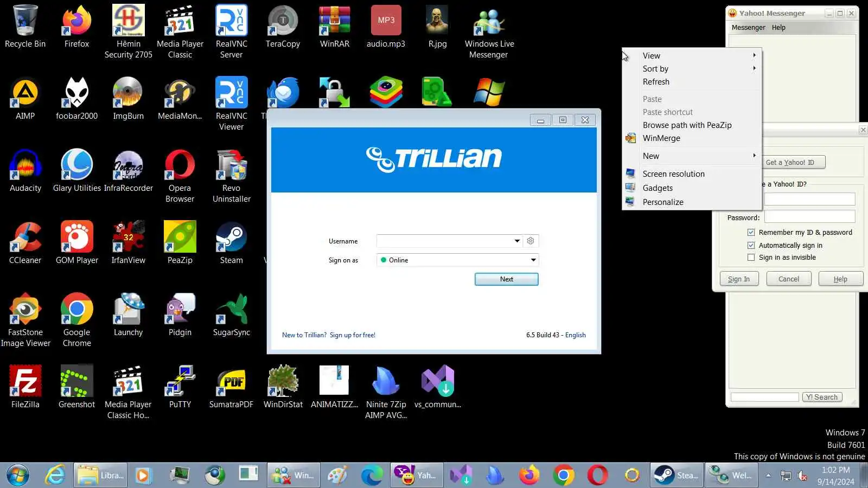The width and height of the screenshot is (868, 488).
Task: Select the FileZilla desktop shortcut
Action: [x=25, y=388]
